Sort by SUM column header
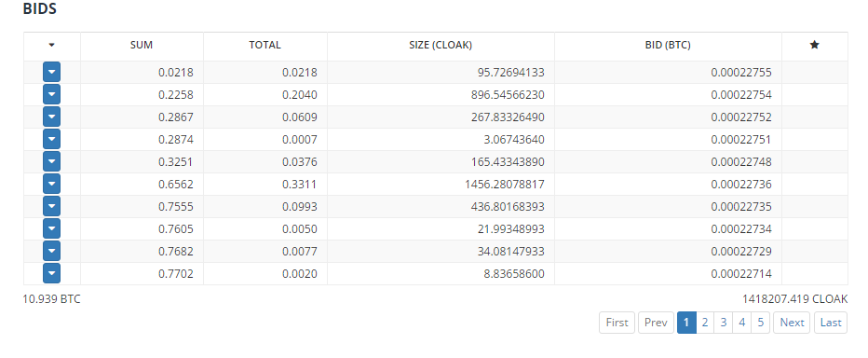Viewport: 868px width, 358px height. [x=142, y=46]
